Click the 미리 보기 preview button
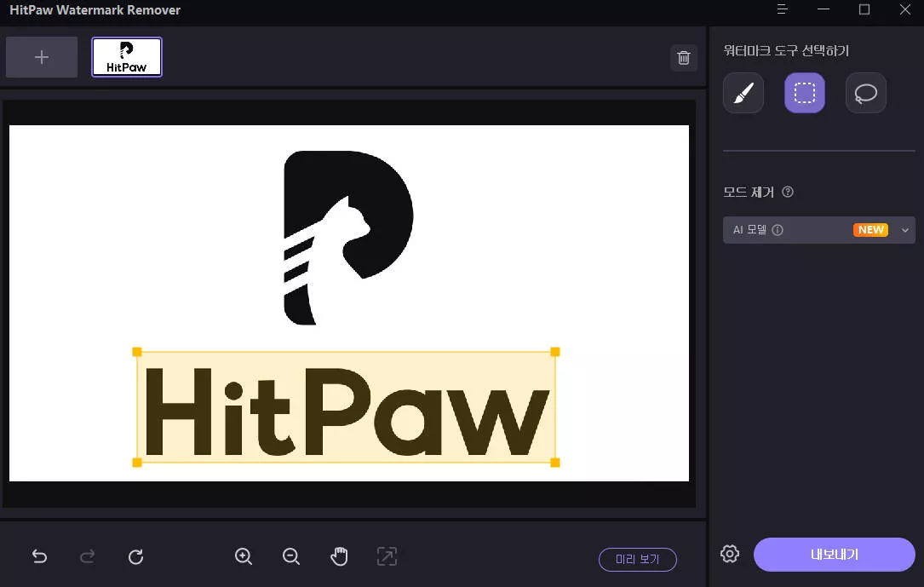 (x=637, y=560)
